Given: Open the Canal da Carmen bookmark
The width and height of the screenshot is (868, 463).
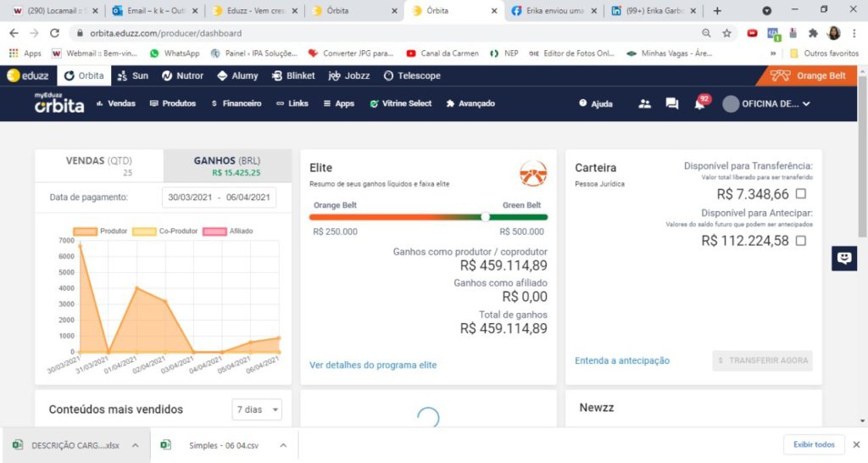Looking at the screenshot, I should click(442, 53).
